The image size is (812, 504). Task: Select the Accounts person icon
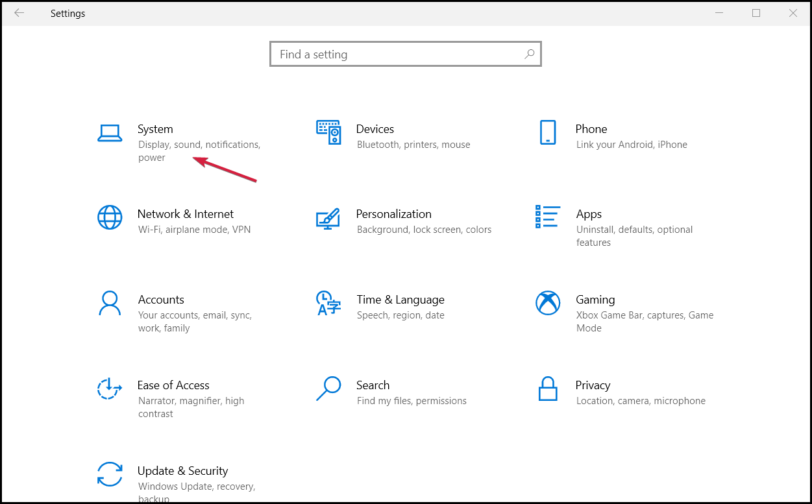(x=110, y=303)
